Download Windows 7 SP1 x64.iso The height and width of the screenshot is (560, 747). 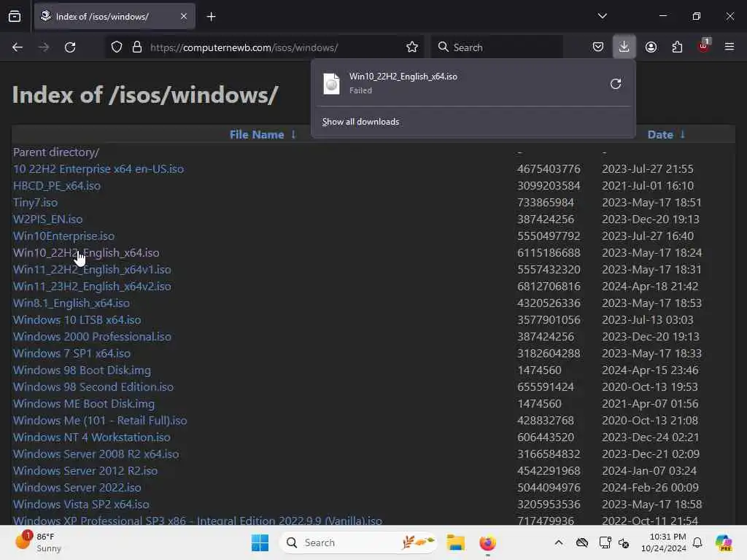coord(72,354)
